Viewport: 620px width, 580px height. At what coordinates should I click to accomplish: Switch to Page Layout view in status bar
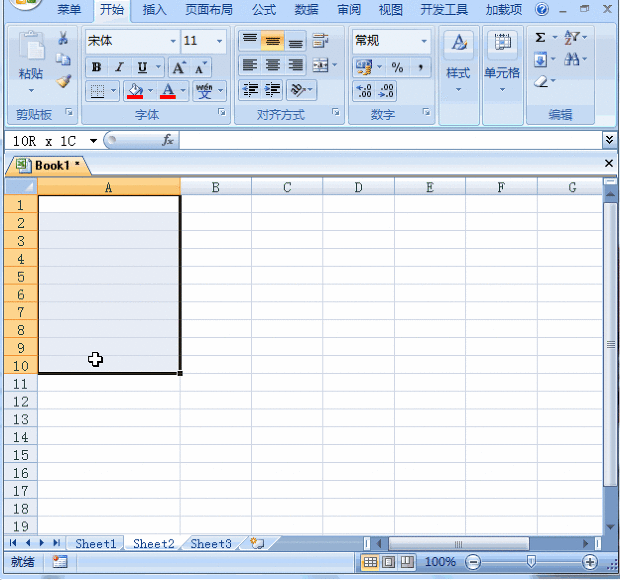(389, 562)
